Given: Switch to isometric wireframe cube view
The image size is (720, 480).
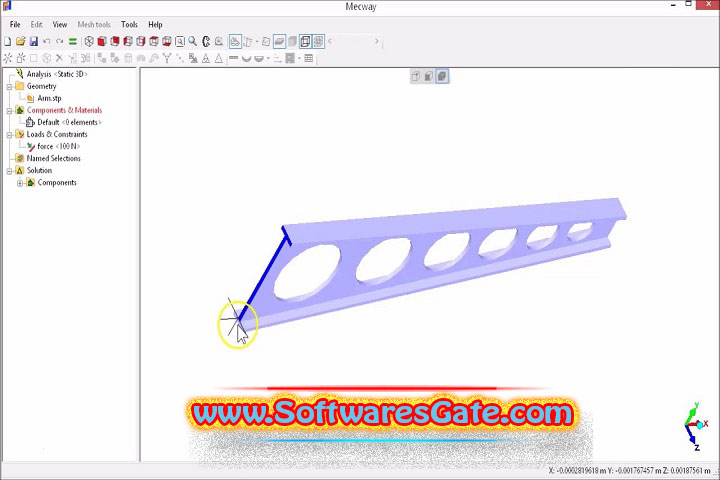Looking at the screenshot, I should [x=89, y=42].
